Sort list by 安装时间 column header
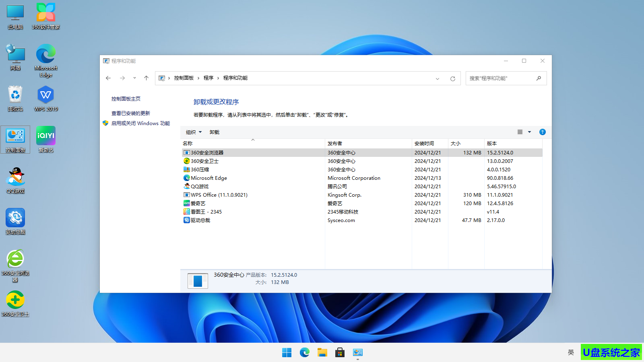The image size is (644, 362). pos(424,143)
